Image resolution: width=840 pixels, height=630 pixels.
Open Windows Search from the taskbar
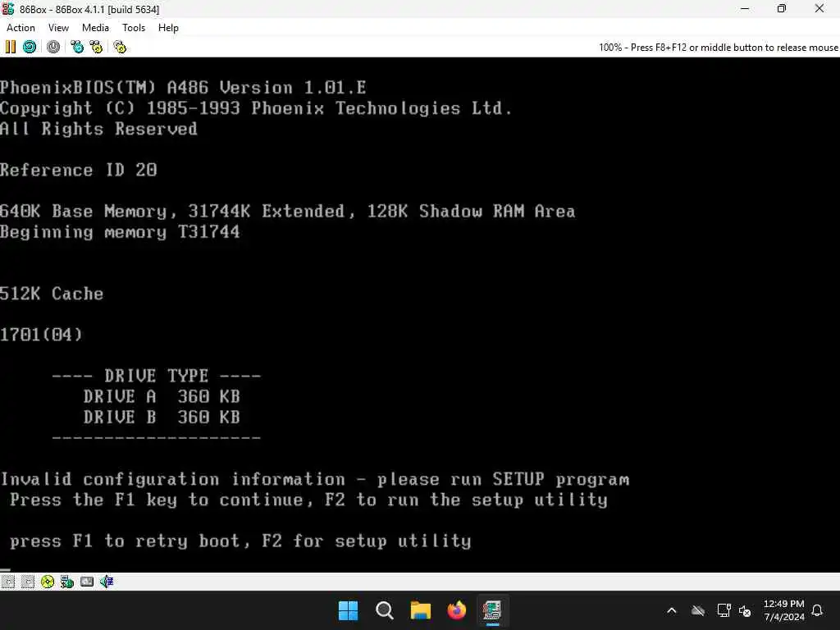(384, 610)
